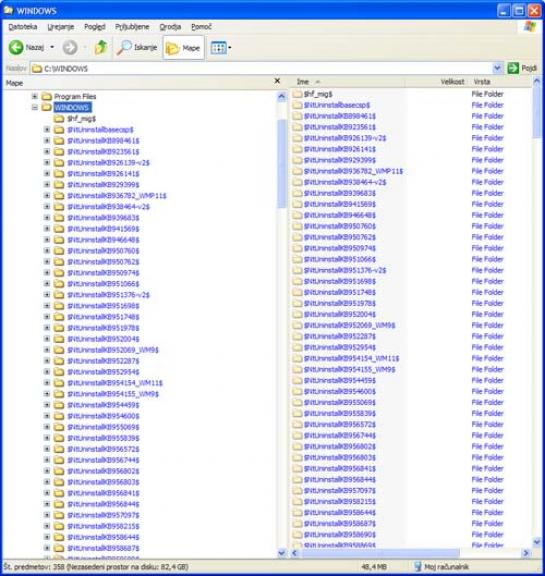Click WINDOWS folder icon in tree
Screen dimensions: 545x576
click(x=46, y=107)
